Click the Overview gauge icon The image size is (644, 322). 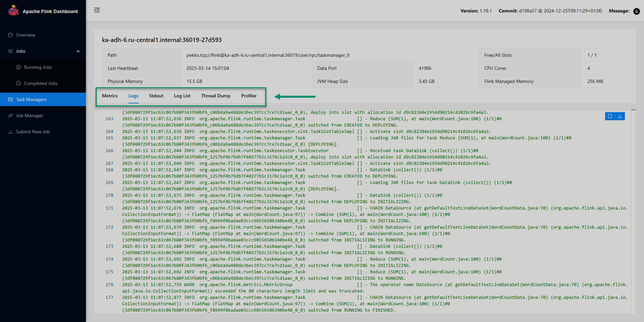pos(10,35)
